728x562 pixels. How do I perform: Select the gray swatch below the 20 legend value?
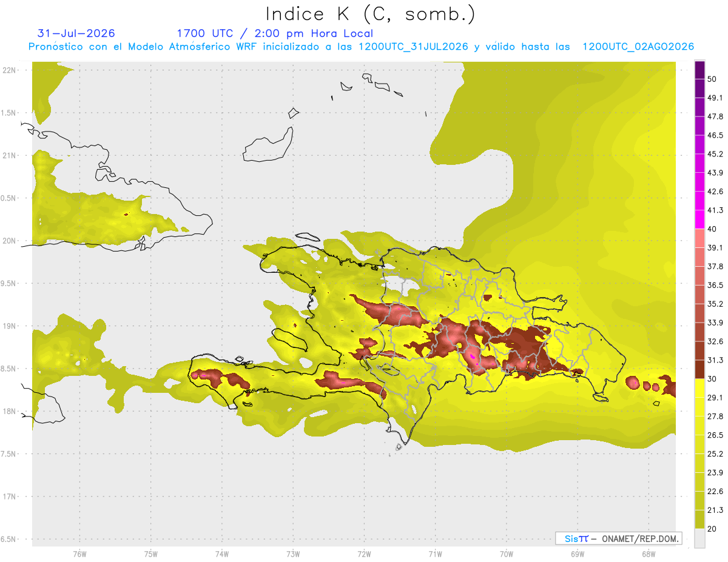pyautogui.click(x=699, y=538)
